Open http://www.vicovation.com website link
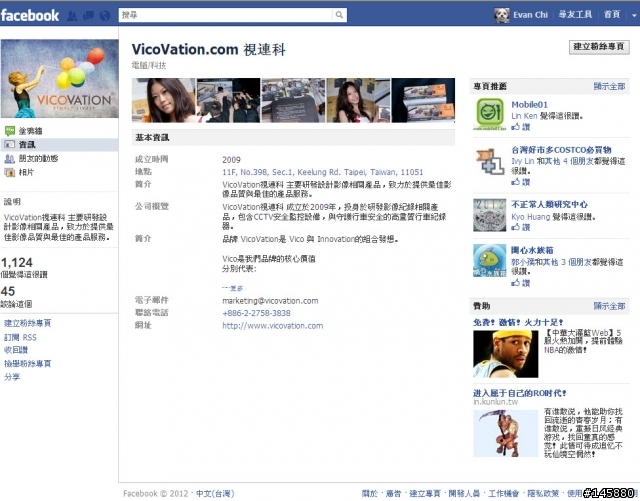The height and width of the screenshot is (501, 640). click(273, 326)
